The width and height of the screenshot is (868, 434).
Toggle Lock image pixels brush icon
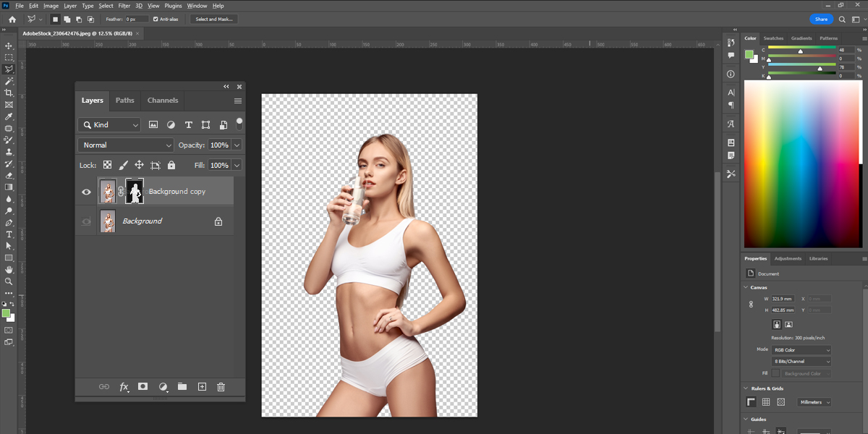(123, 165)
